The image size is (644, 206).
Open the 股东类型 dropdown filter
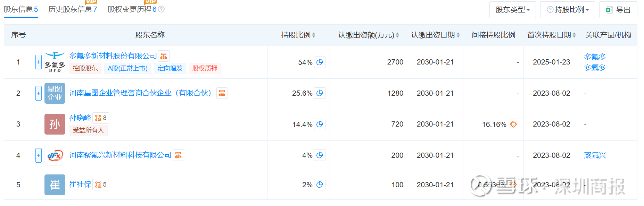[x=512, y=10]
